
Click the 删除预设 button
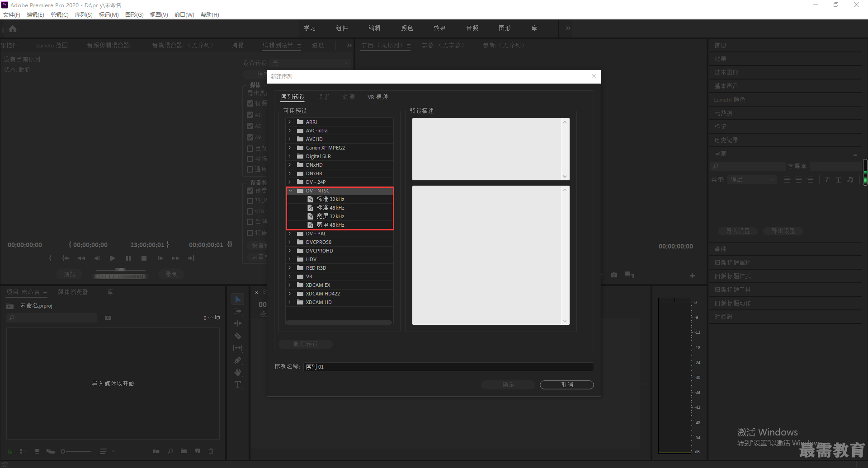[x=306, y=344]
